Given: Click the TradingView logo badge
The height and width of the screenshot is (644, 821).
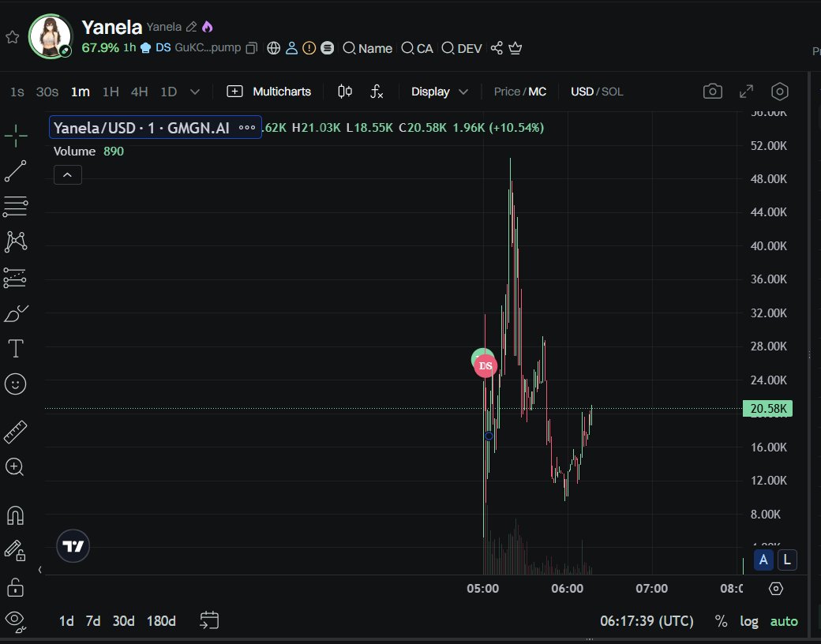Looking at the screenshot, I should point(73,546).
